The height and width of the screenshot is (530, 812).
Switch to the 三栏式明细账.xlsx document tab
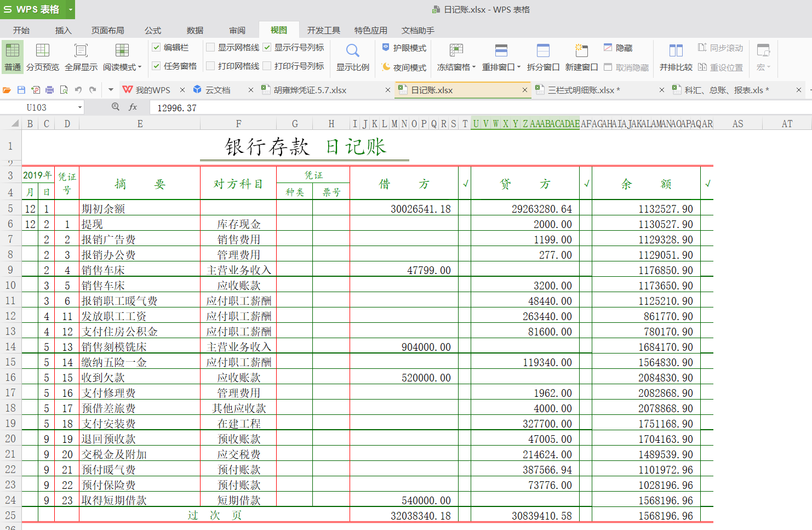584,90
